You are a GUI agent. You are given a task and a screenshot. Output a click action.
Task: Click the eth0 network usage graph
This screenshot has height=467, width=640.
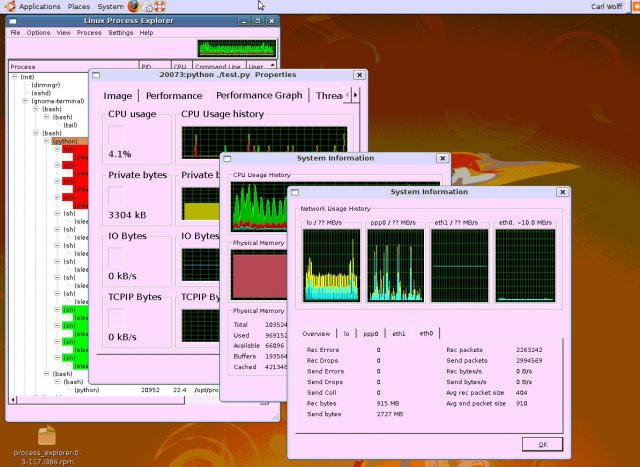point(525,265)
